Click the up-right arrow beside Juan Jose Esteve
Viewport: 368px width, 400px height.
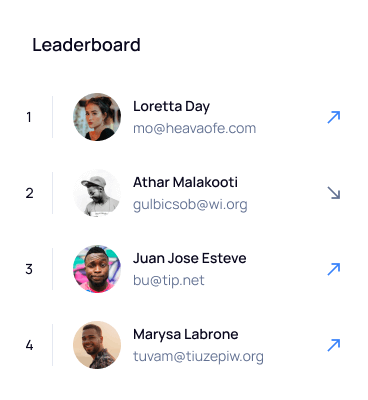(x=334, y=269)
